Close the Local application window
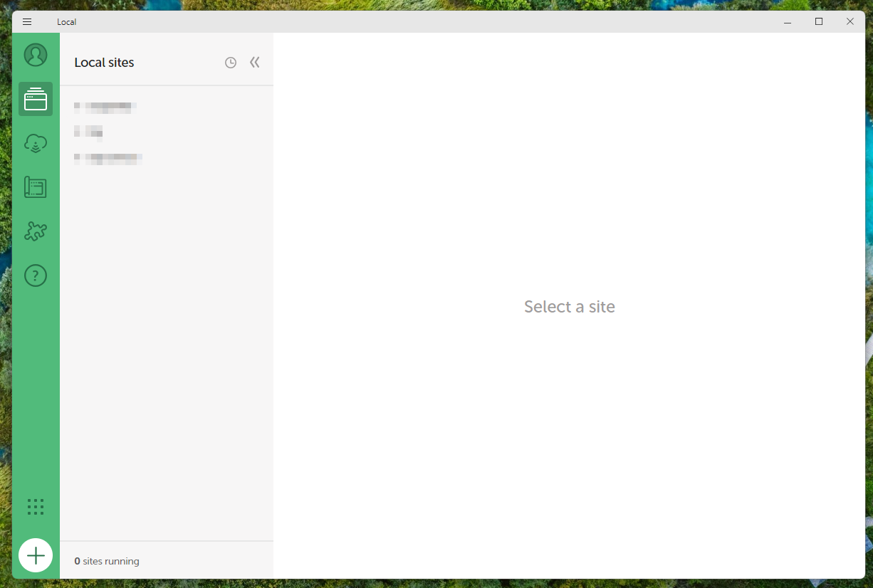 coord(850,22)
